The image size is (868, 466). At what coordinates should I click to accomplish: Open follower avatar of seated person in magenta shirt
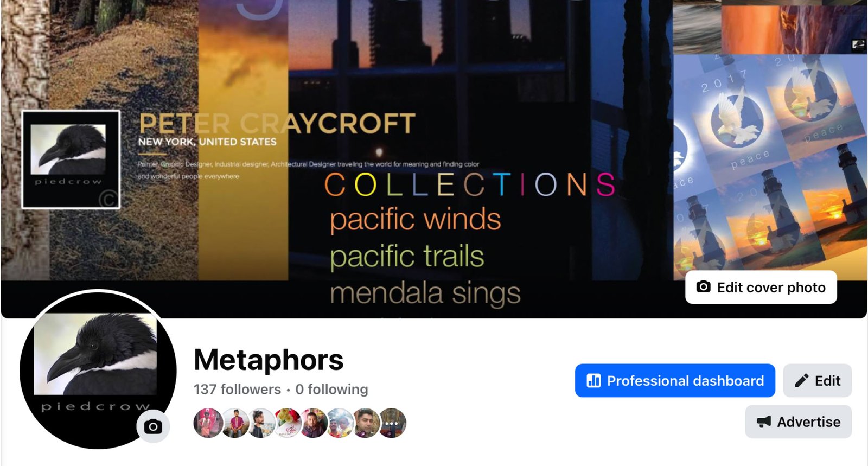(235, 423)
